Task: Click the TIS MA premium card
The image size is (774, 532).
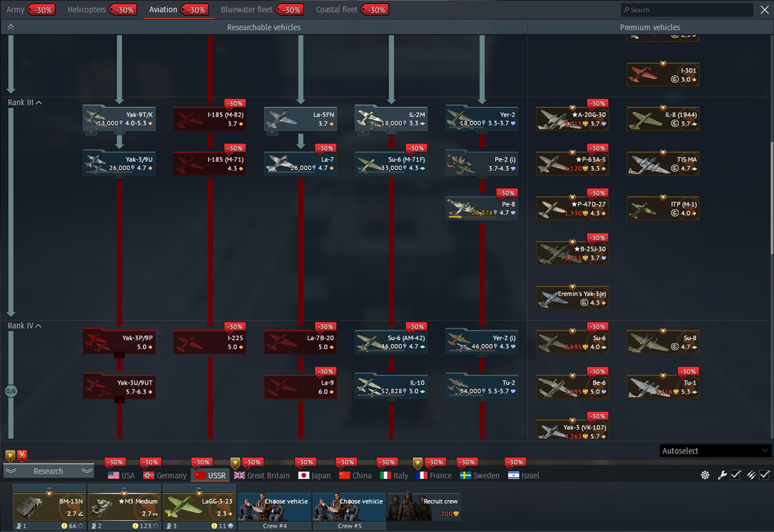Action: tap(663, 163)
